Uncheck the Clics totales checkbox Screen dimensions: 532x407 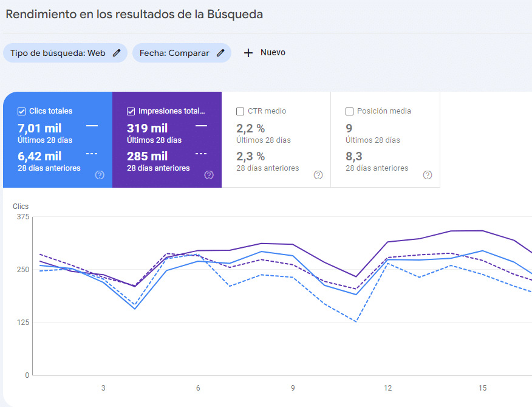point(22,112)
